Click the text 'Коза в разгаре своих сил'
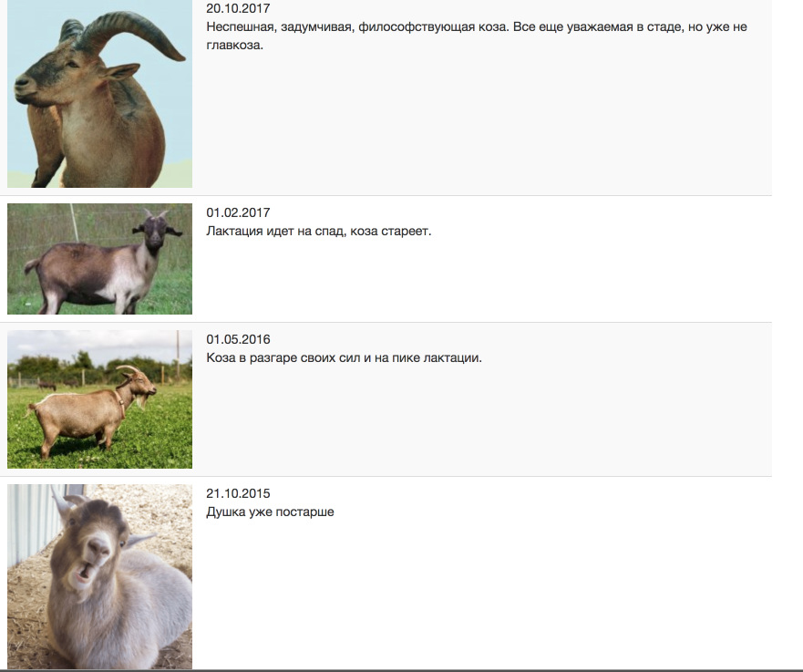The image size is (803, 672). [x=283, y=358]
